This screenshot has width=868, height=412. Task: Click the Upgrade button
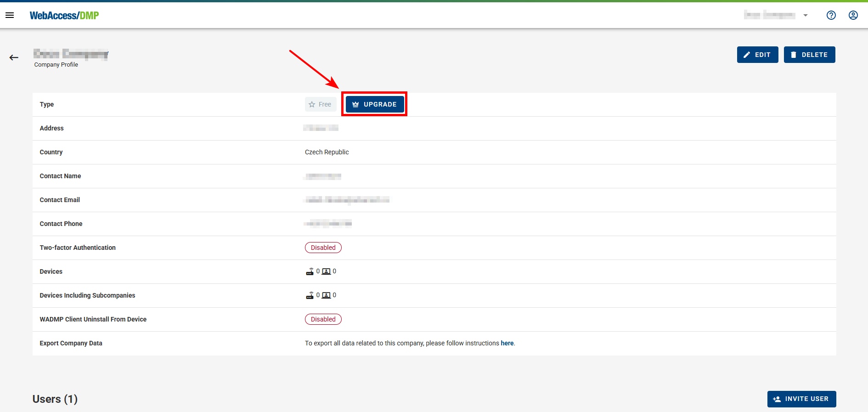pos(375,104)
